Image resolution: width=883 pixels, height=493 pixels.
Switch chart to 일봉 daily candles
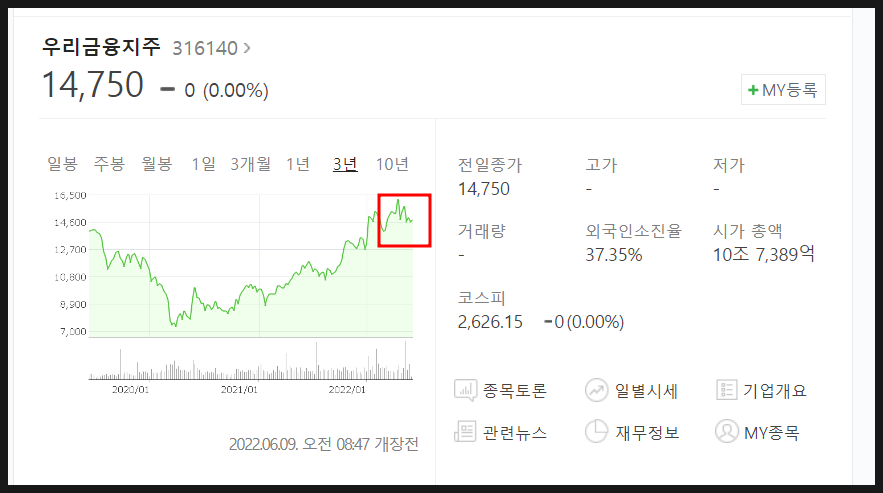click(62, 164)
